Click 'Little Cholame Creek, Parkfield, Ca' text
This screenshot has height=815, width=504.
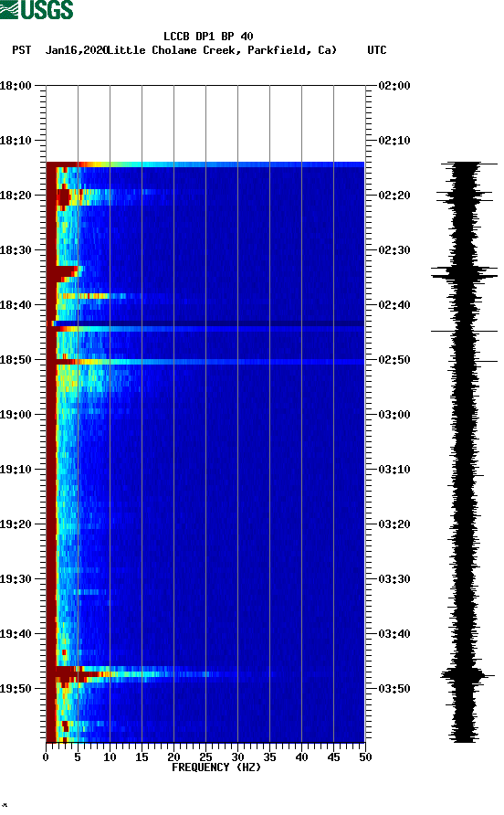(x=222, y=50)
